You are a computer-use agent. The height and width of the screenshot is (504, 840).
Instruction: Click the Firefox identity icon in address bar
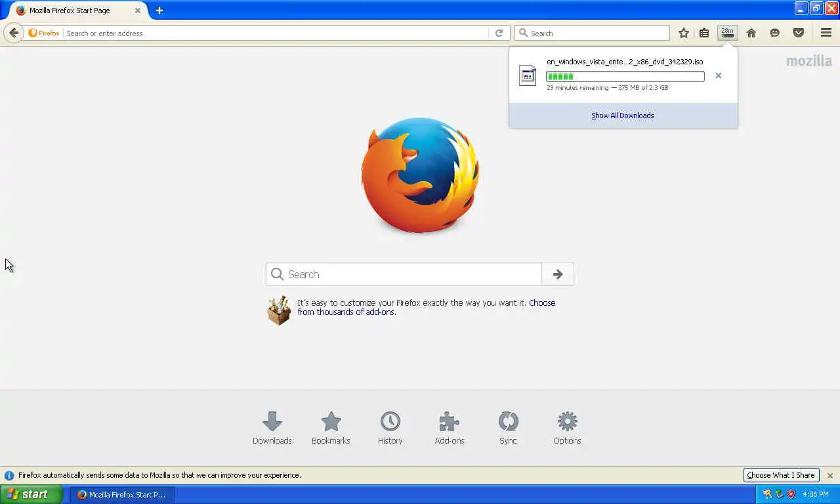43,33
